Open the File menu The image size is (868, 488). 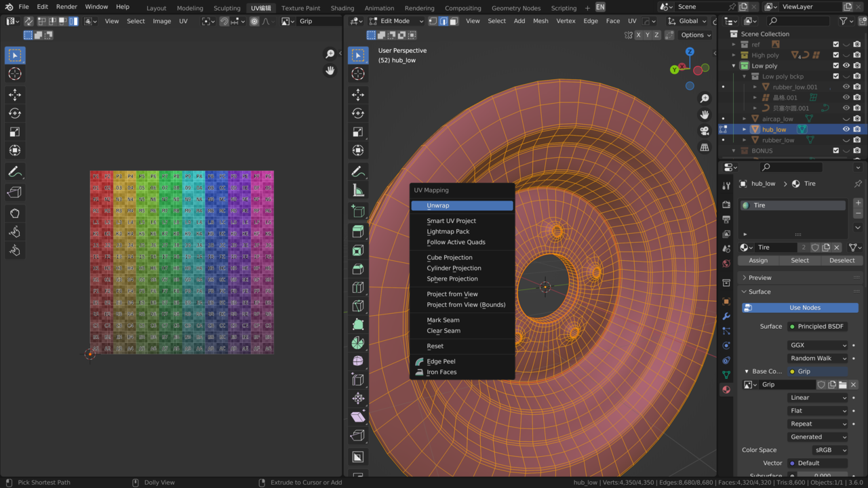(24, 7)
